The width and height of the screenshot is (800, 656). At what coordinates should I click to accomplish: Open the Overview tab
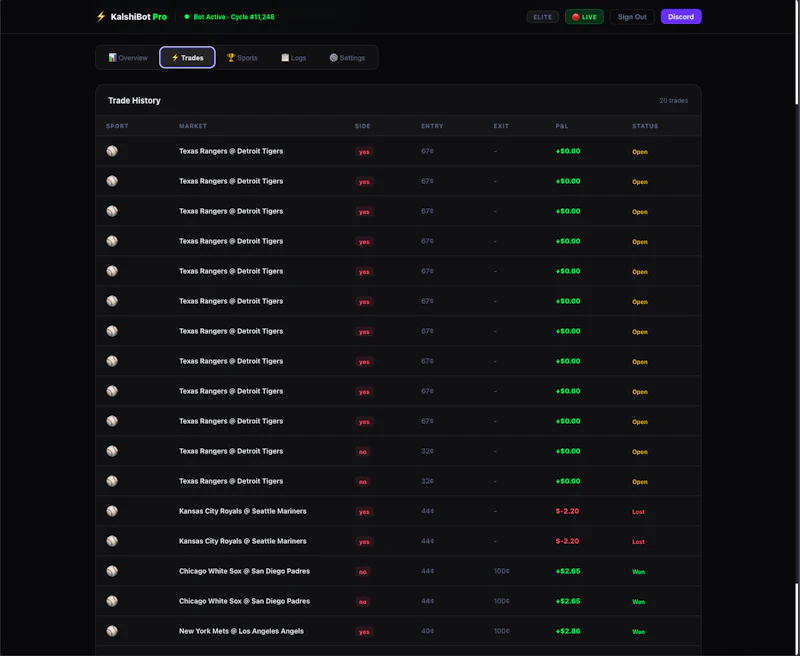point(128,58)
